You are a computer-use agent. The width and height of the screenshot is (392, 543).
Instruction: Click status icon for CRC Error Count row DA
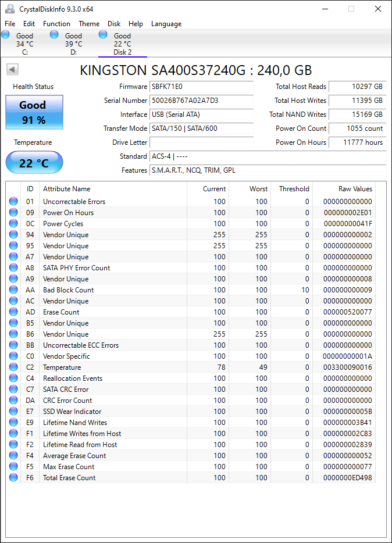click(x=13, y=401)
